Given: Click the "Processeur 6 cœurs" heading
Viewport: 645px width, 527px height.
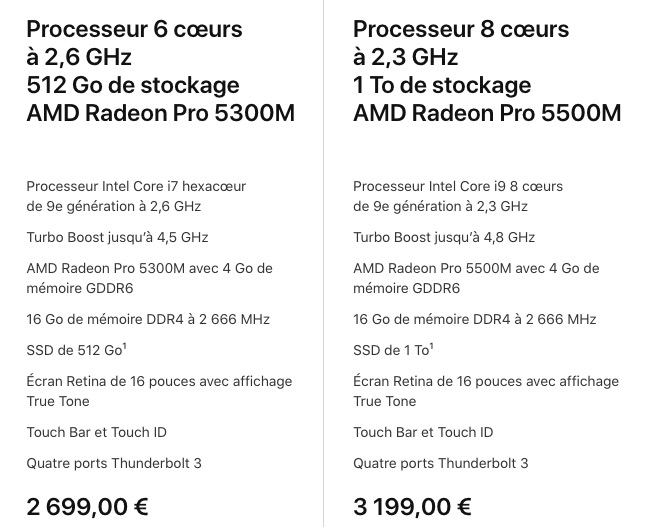Looking at the screenshot, I should [134, 29].
